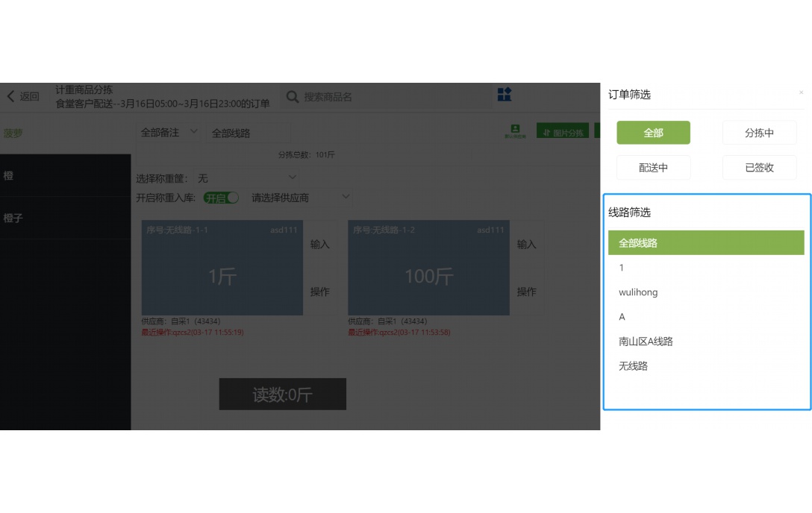The width and height of the screenshot is (812, 513).
Task: Toggle off the 开启称重入库 switch
Action: [x=222, y=198]
